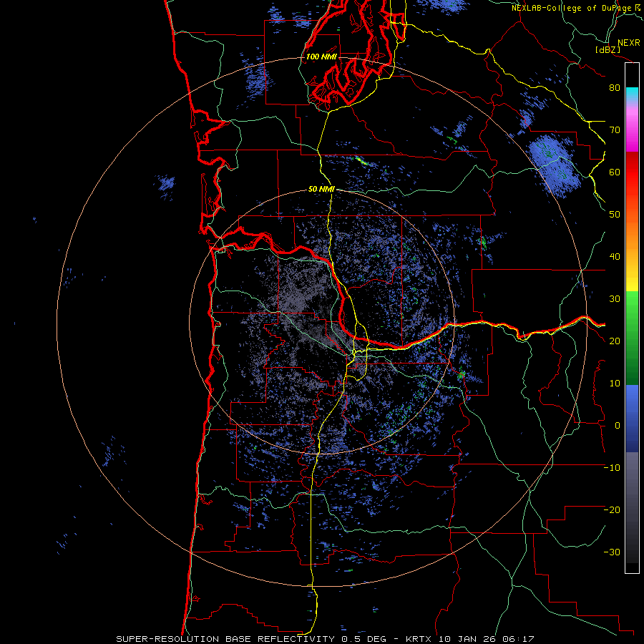The width and height of the screenshot is (644, 644).
Task: Click the -10 value on the dBZ scale
Action: 612,468
